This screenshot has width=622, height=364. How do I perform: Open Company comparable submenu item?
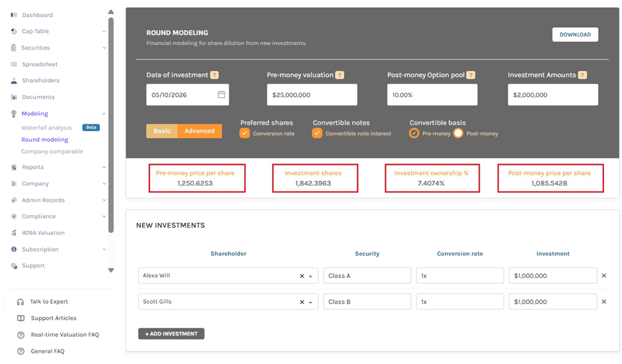[x=52, y=152]
